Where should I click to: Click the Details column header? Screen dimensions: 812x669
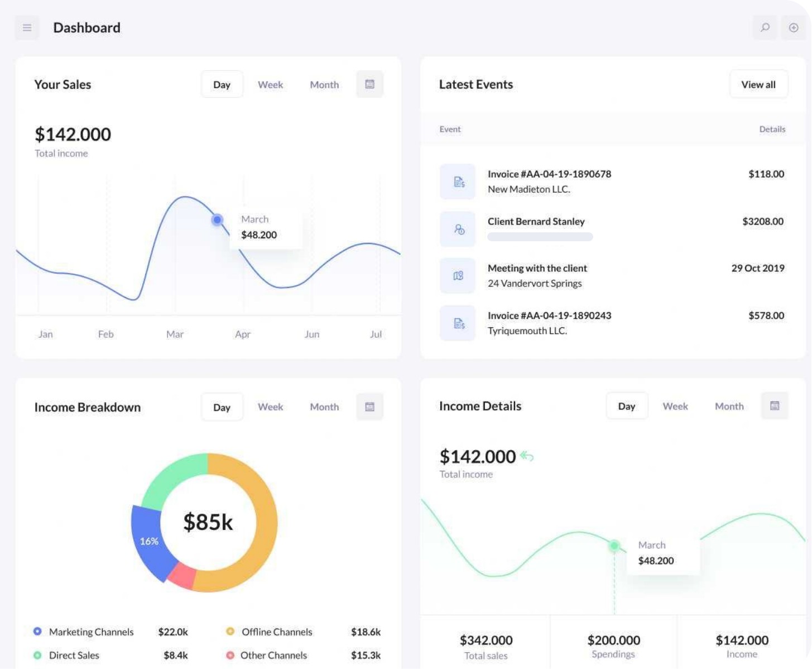pyautogui.click(x=772, y=129)
